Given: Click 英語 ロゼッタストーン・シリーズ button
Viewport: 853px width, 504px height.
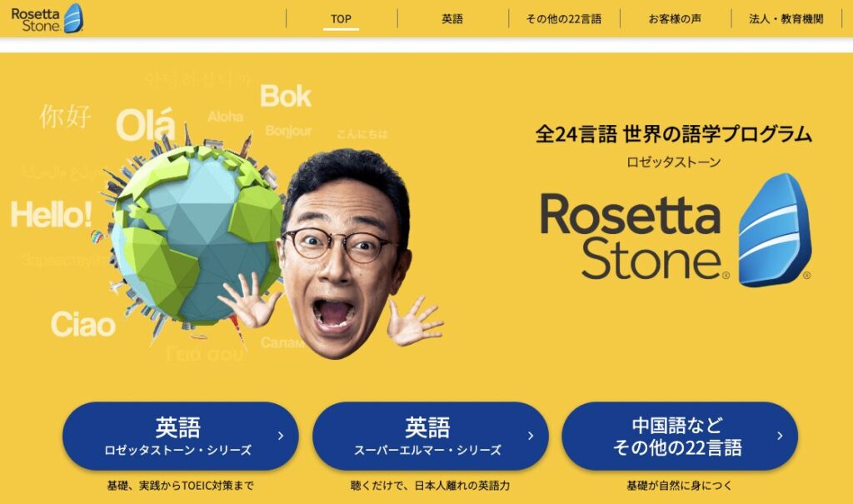Looking at the screenshot, I should [181, 436].
